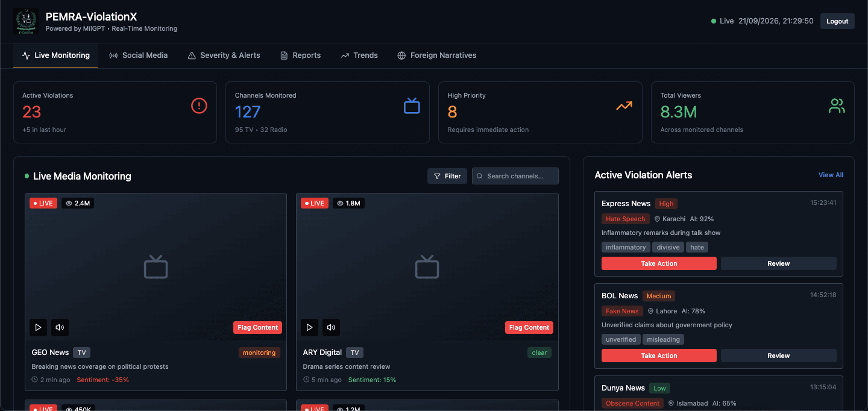The image size is (868, 411).
Task: Click the Logout button
Action: click(837, 21)
